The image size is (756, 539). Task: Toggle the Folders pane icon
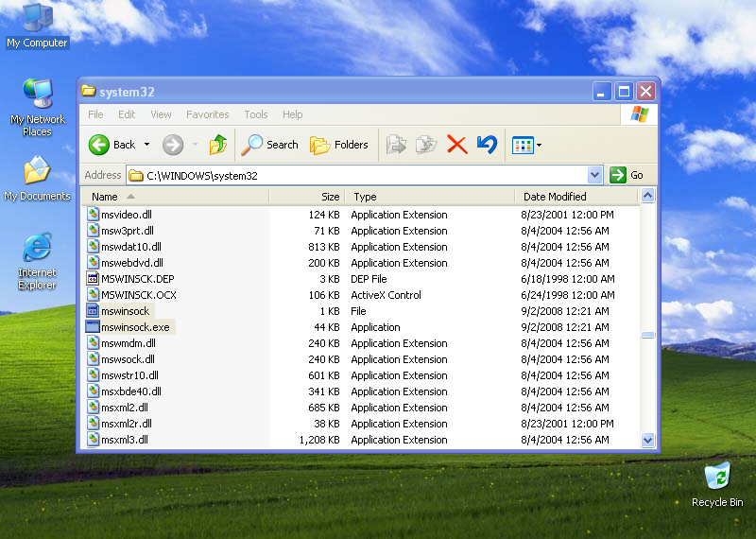click(x=319, y=145)
